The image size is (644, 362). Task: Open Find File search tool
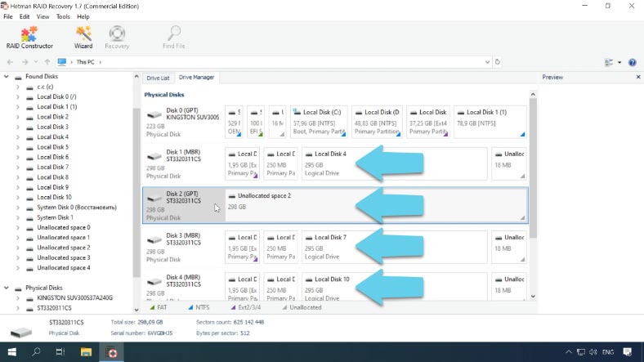click(x=174, y=38)
